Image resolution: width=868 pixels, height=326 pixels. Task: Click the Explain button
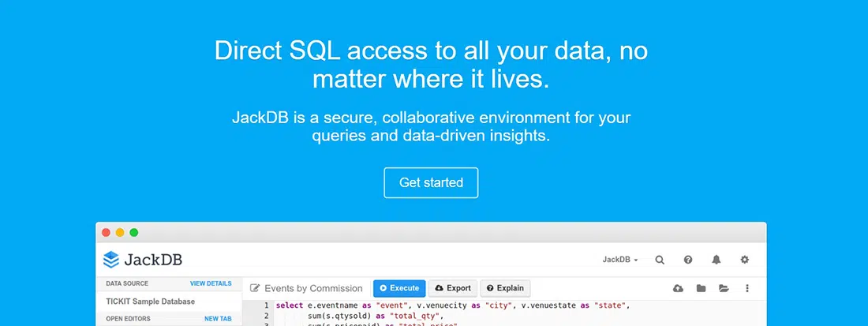505,288
